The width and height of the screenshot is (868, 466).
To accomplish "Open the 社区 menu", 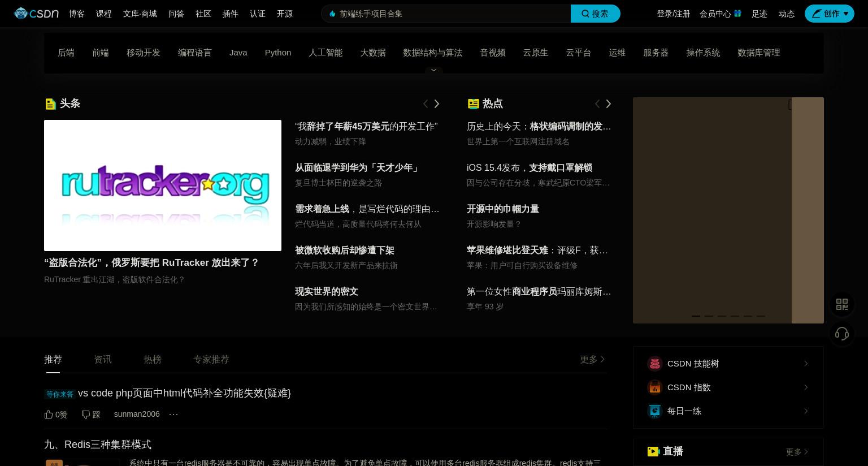I will click(x=203, y=14).
